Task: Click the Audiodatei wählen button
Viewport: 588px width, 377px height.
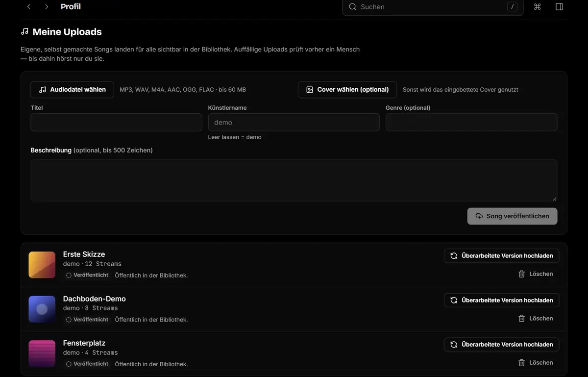Action: [73, 90]
